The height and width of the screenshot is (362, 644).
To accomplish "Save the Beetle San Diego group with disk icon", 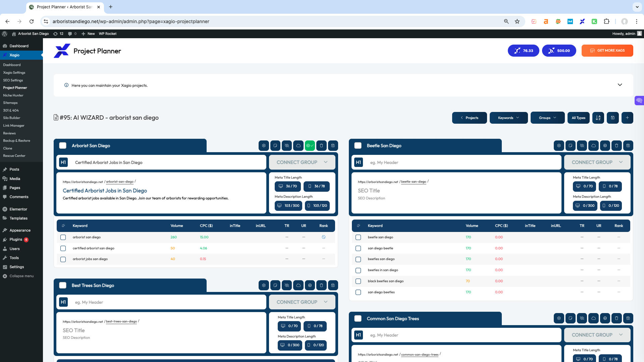I will (628, 145).
